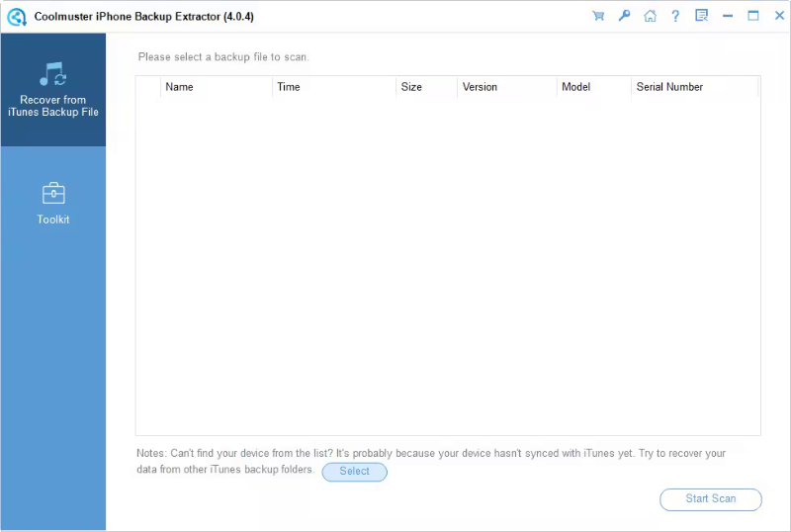Switch to Recover from iTunes Backup File tab

pos(53,106)
